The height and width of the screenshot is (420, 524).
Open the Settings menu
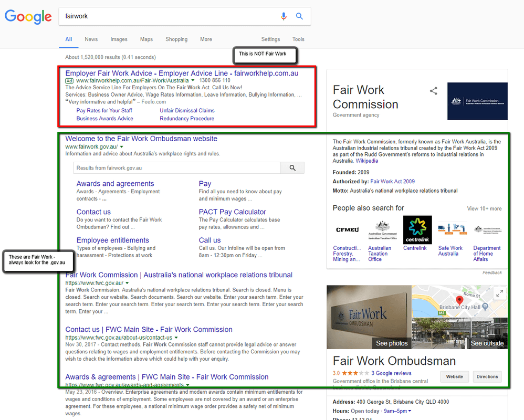pyautogui.click(x=271, y=39)
